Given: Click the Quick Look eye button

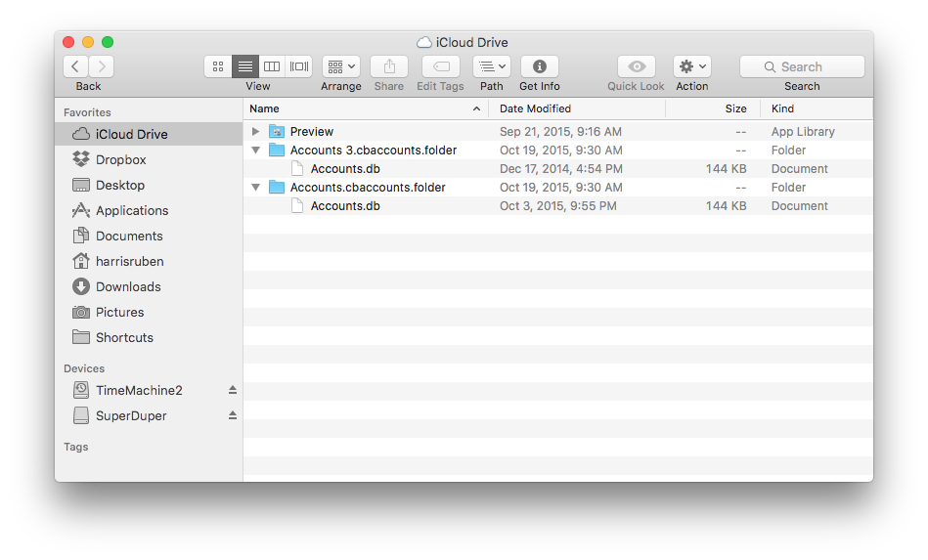Looking at the screenshot, I should pyautogui.click(x=637, y=66).
